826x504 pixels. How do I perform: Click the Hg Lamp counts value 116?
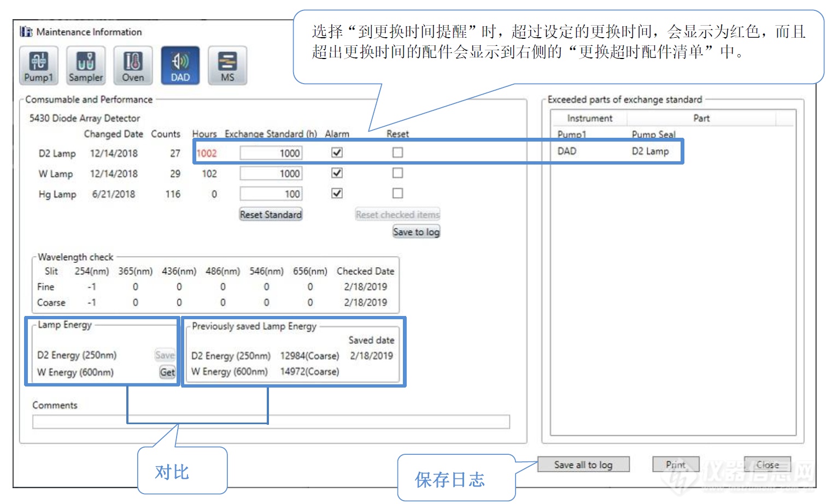[173, 194]
